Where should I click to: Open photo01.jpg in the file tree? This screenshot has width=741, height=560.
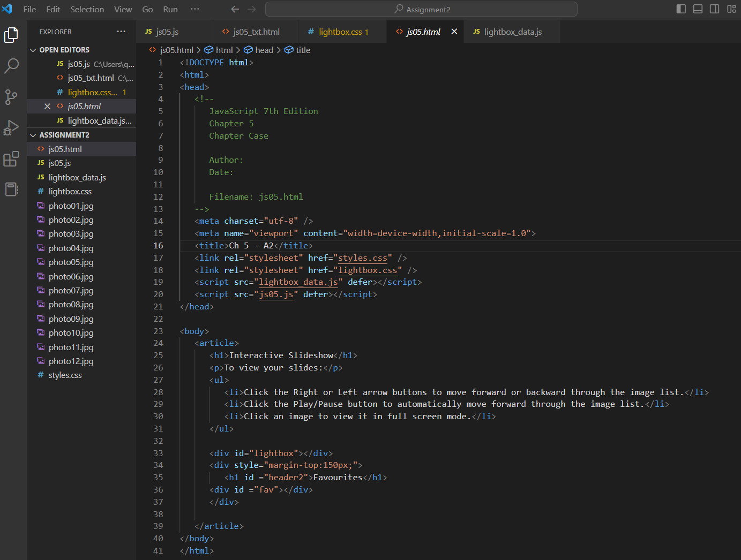pos(81,206)
